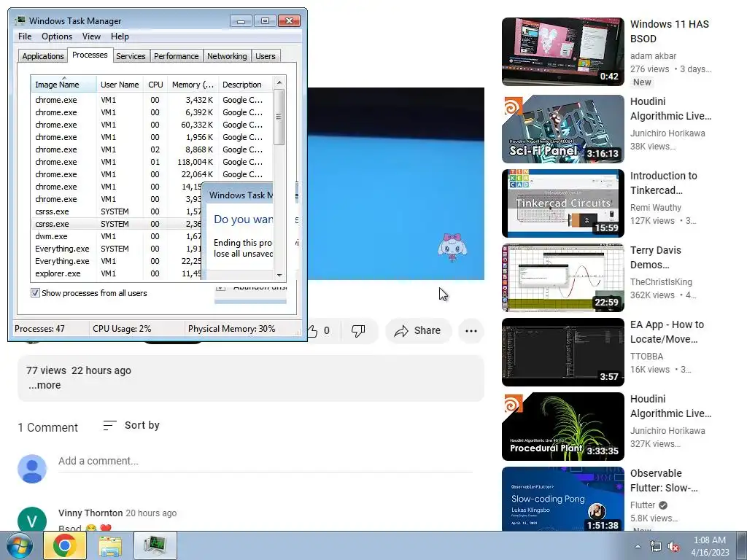Screen dimensions: 747x560
Task: Open the three-dot more actions menu
Action: (x=471, y=330)
